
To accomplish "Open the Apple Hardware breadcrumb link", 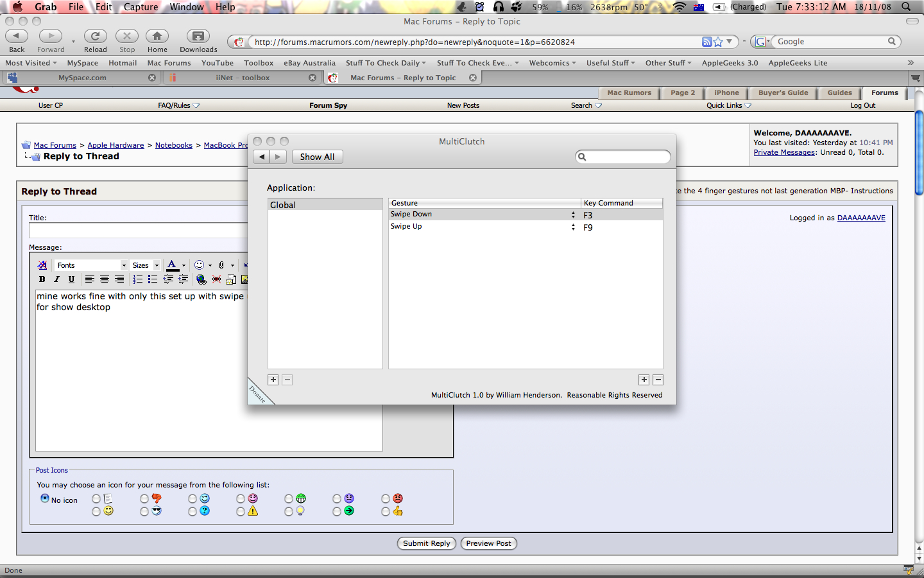I will pos(116,145).
